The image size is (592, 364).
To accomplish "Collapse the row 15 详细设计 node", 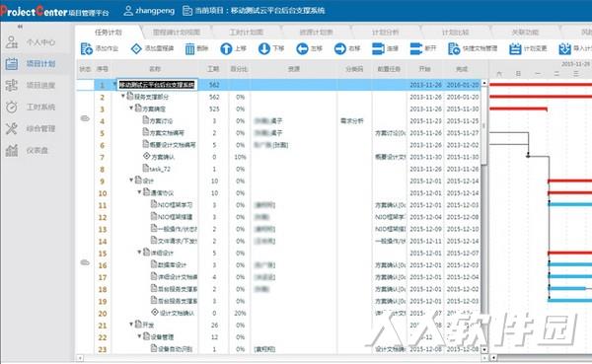I will [139, 252].
